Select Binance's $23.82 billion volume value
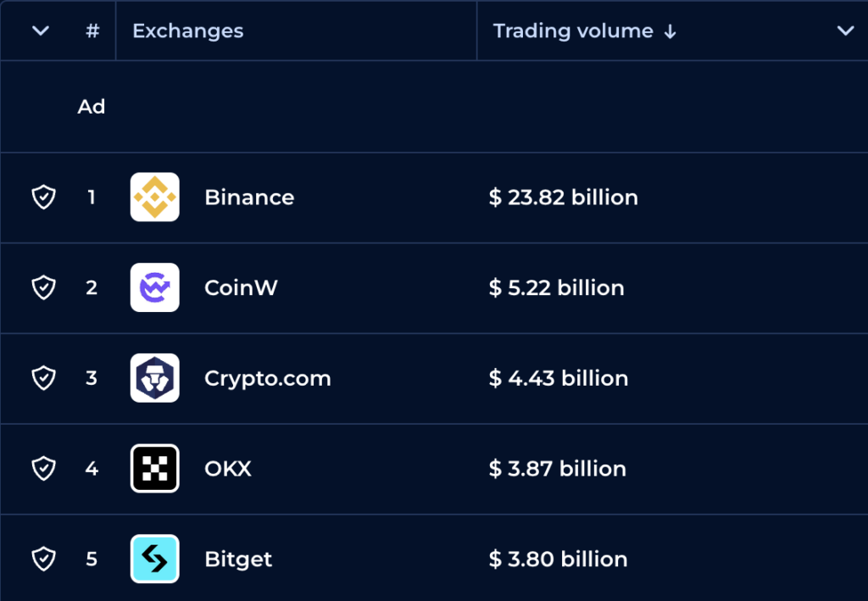868x601 pixels. 564,197
